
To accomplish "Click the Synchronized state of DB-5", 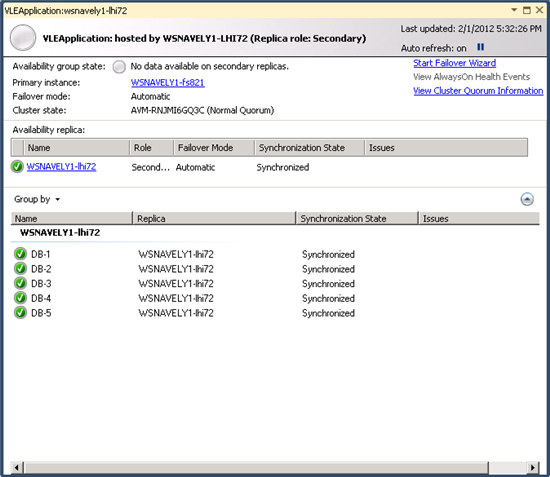I will (x=328, y=313).
